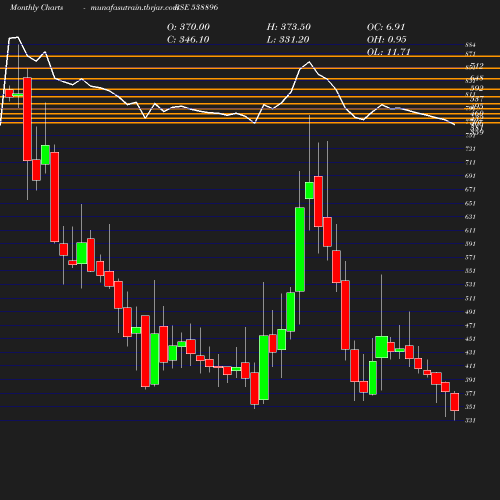
Task: Click the 491 price axis label
Action: pyautogui.click(x=470, y=312)
